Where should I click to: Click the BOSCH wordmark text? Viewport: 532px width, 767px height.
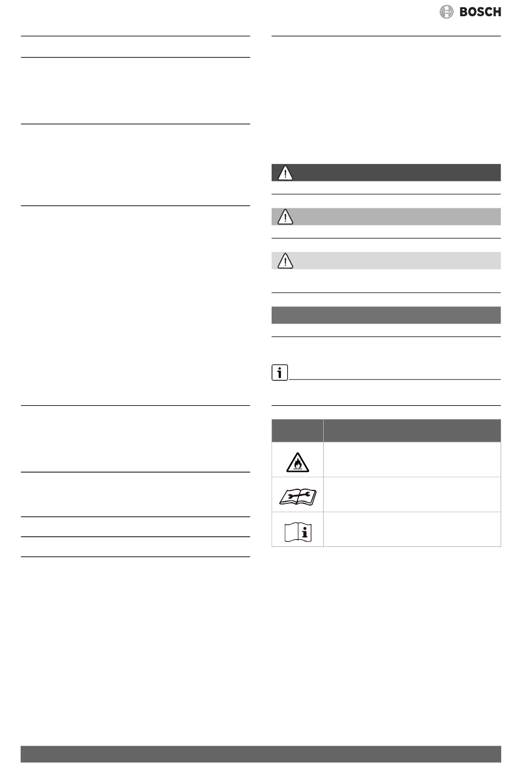(x=480, y=12)
